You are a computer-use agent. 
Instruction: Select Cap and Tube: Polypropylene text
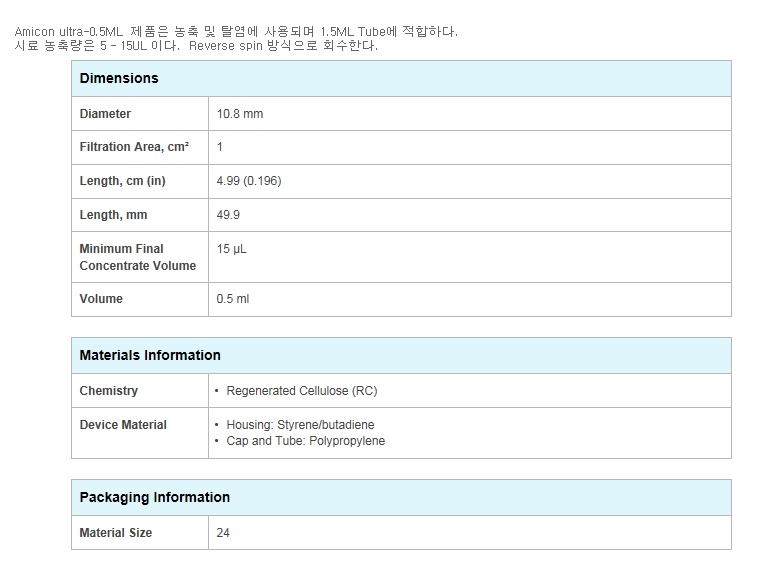point(306,441)
